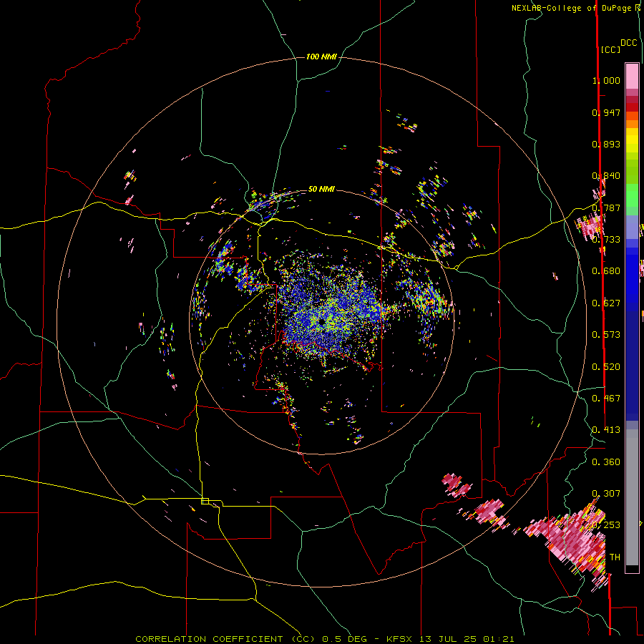This screenshot has width=644, height=644.
Task: Click the 50 NMI range ring label
Action: coord(321,189)
